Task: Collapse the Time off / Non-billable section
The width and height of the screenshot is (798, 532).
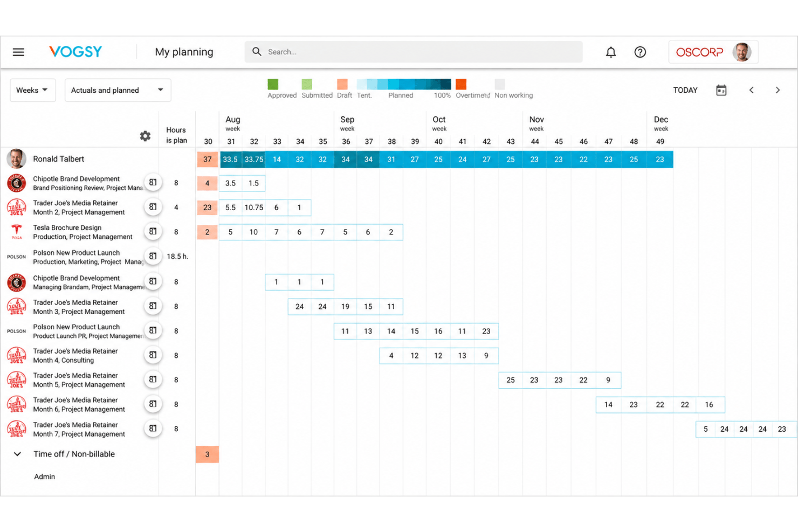Action: coord(17,454)
